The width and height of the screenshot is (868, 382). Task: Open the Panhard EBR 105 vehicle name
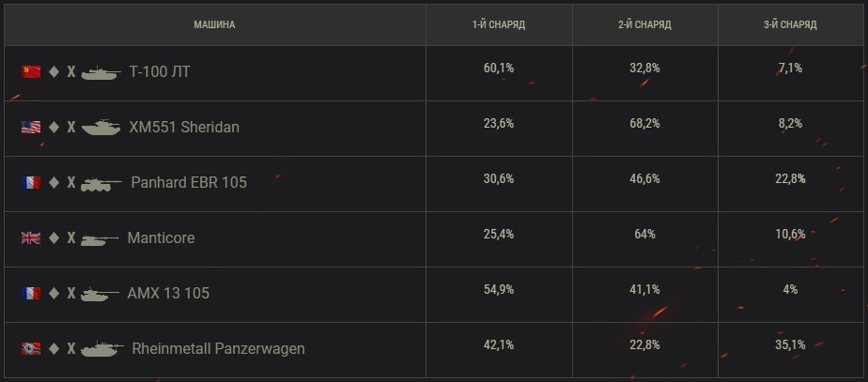click(189, 182)
